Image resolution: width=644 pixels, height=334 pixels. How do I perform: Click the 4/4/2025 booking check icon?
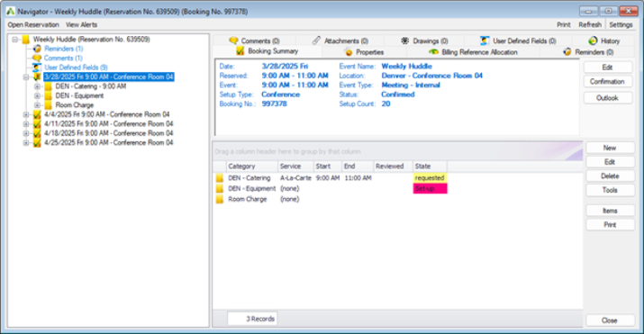(37, 114)
